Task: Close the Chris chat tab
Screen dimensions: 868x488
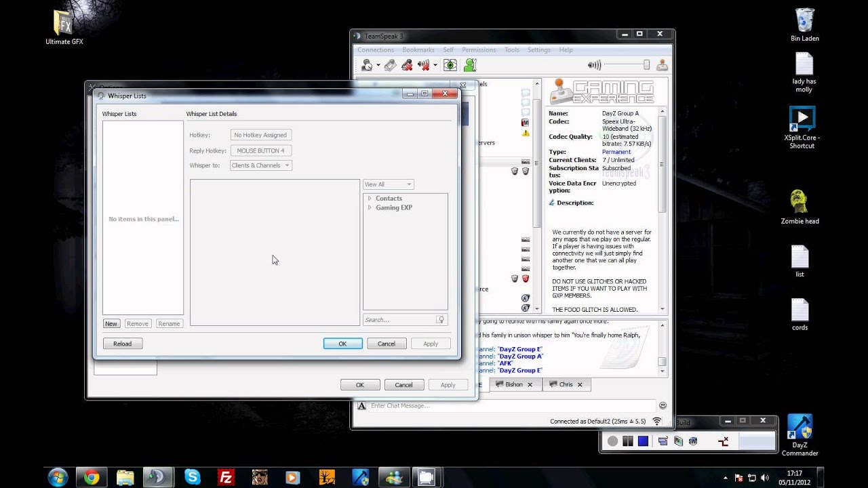Action: pos(580,385)
